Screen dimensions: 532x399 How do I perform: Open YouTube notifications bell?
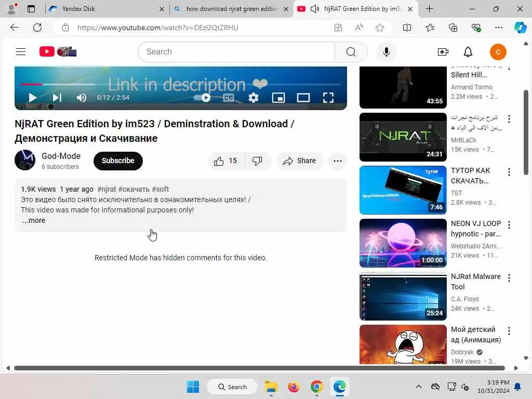468,52
